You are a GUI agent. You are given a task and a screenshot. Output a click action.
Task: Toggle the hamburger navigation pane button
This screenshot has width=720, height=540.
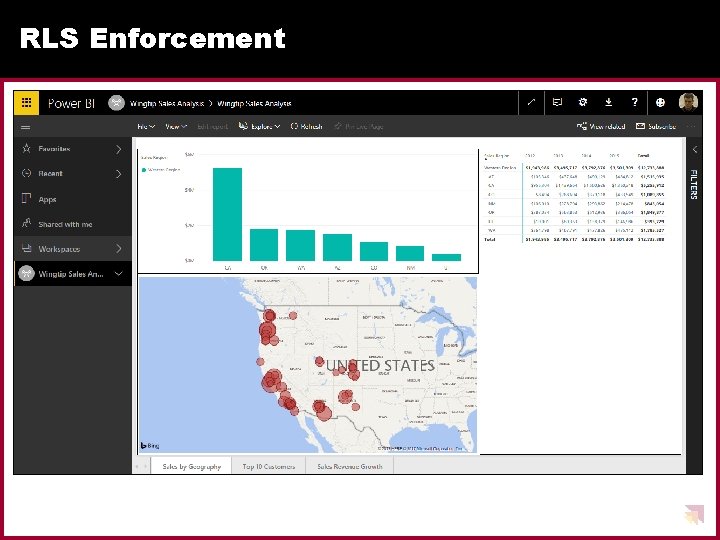pos(26,127)
